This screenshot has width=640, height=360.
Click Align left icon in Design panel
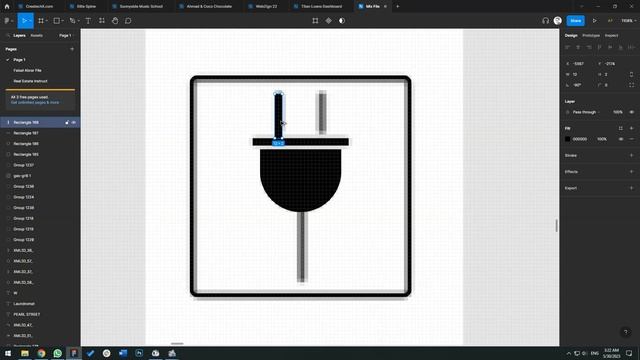pos(567,48)
